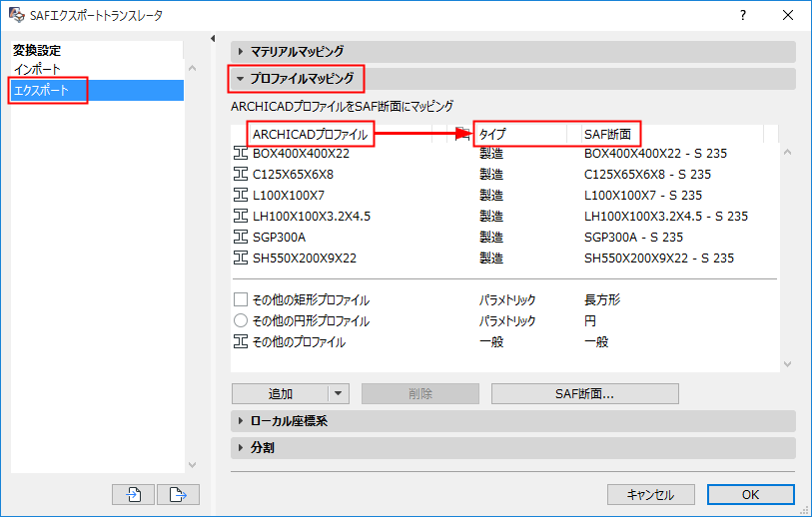Click the profile icon beside C125X65X6X8

tap(241, 174)
